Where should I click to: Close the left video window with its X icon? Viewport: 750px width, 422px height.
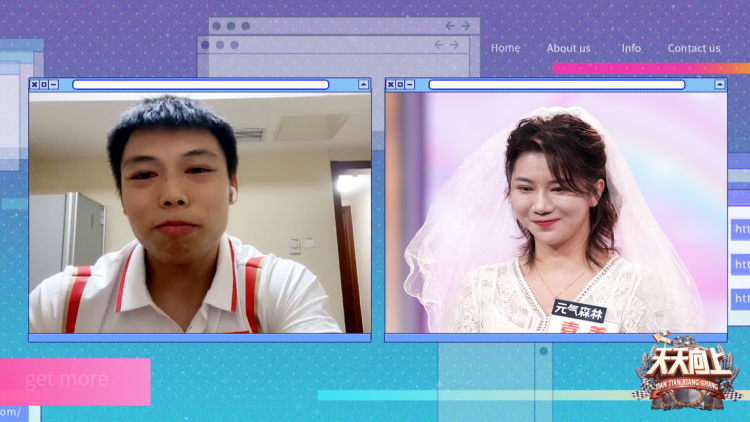[x=34, y=85]
